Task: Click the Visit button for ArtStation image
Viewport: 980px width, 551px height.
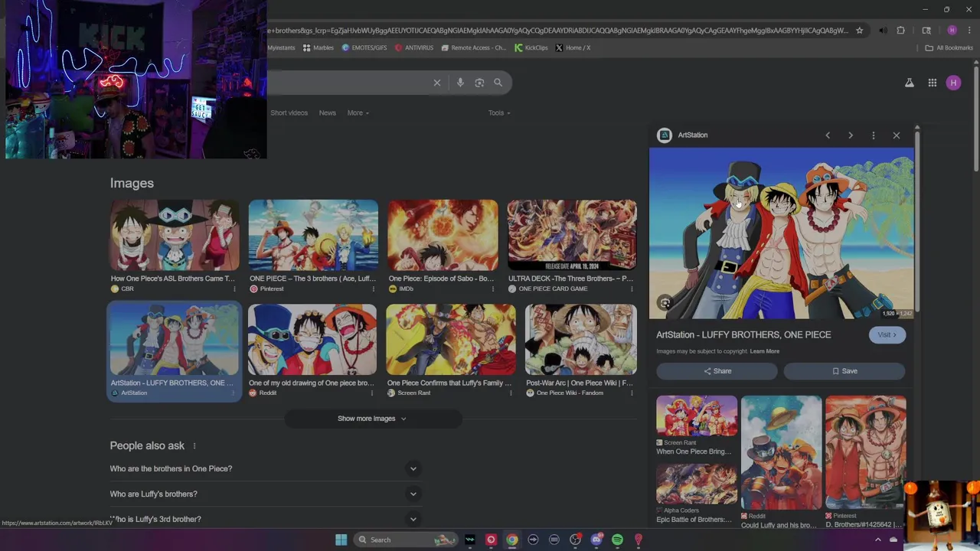Action: tap(887, 335)
